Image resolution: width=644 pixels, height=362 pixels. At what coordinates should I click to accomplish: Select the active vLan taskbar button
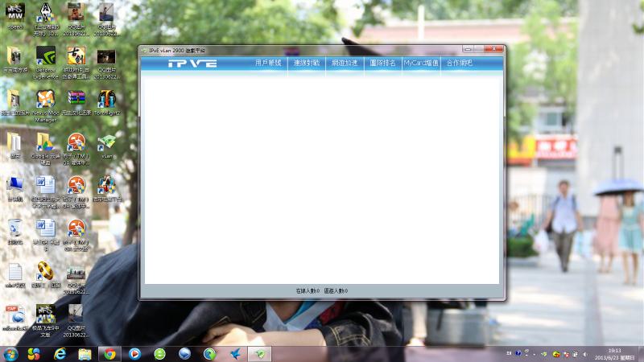(260, 354)
